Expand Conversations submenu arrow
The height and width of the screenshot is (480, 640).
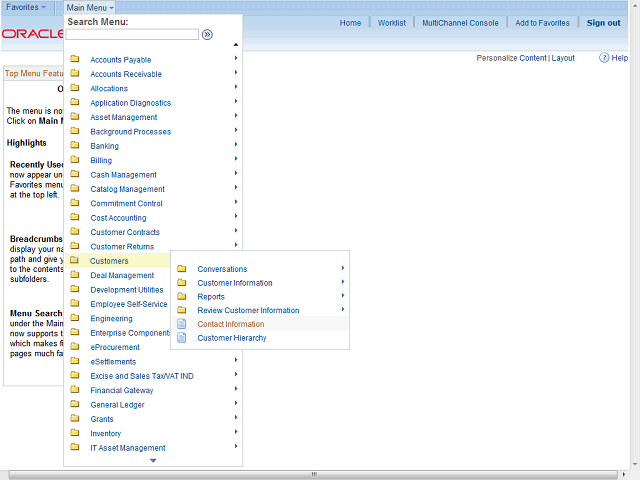click(x=343, y=268)
